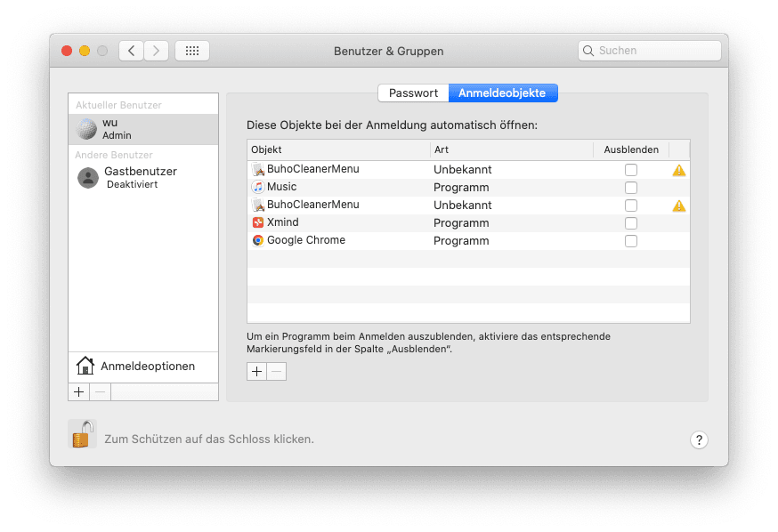The image size is (778, 532).
Task: Select the Google Chrome app icon
Action: coord(257,240)
